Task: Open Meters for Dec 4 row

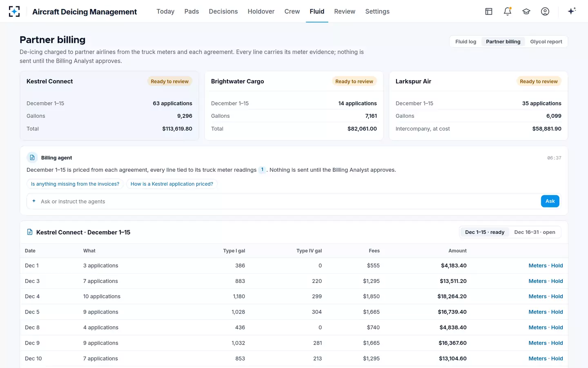Action: click(x=537, y=296)
